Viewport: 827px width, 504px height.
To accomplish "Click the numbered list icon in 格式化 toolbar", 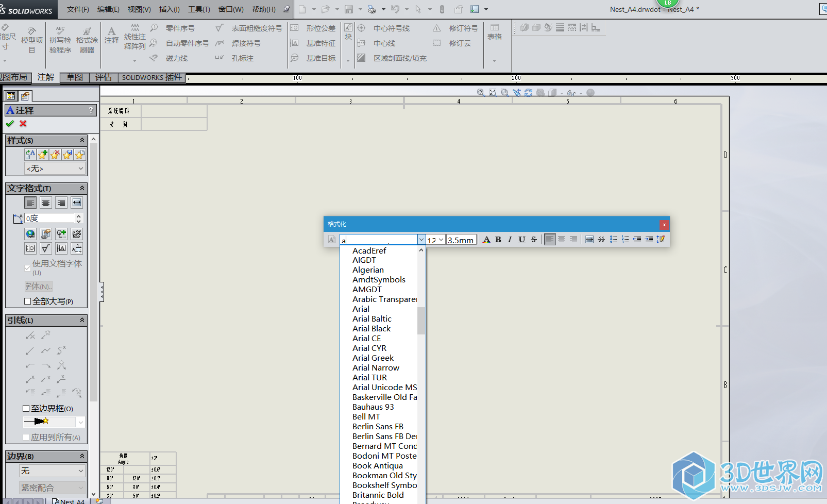I will click(x=625, y=240).
